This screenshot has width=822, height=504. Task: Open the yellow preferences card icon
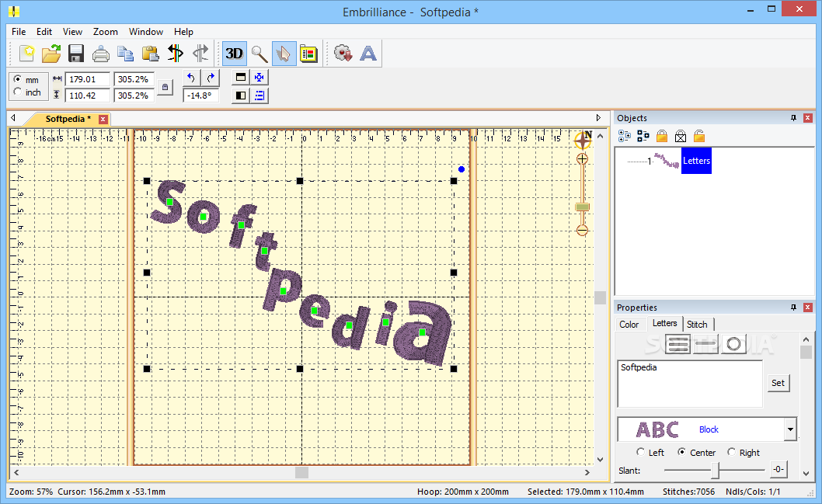click(308, 54)
